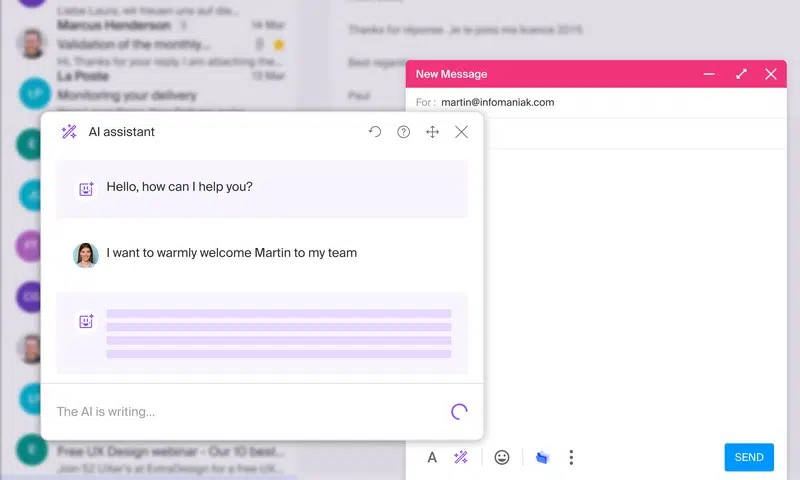The height and width of the screenshot is (480, 800).
Task: Click the AI magic wand in compose toolbar
Action: 461,458
